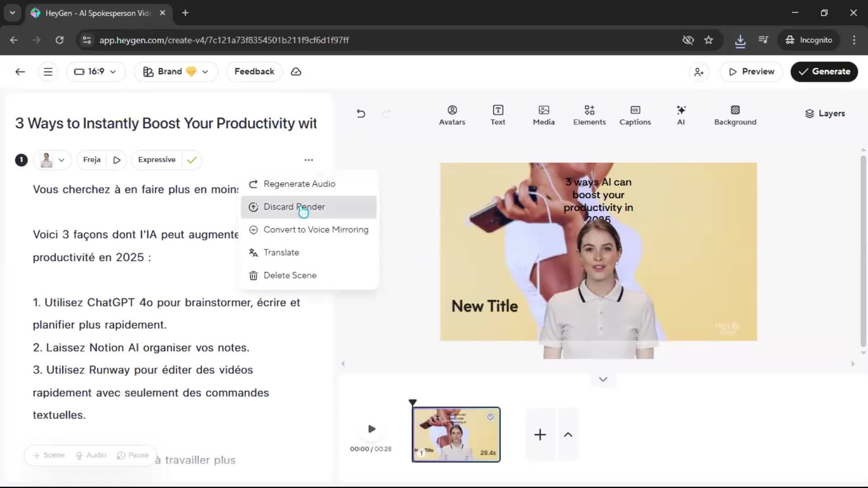Toggle scene thumbnail checkmark circle
Image resolution: width=868 pixels, height=488 pixels.
[x=491, y=417]
